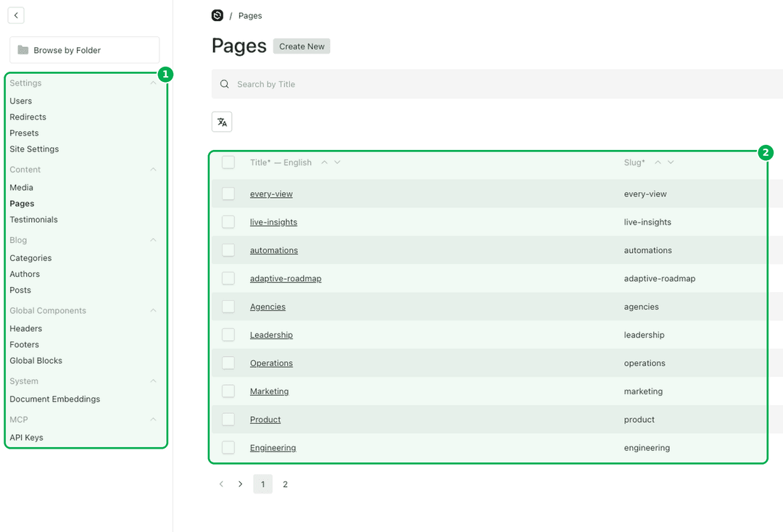Toggle the select-all checkbox in header

point(228,162)
